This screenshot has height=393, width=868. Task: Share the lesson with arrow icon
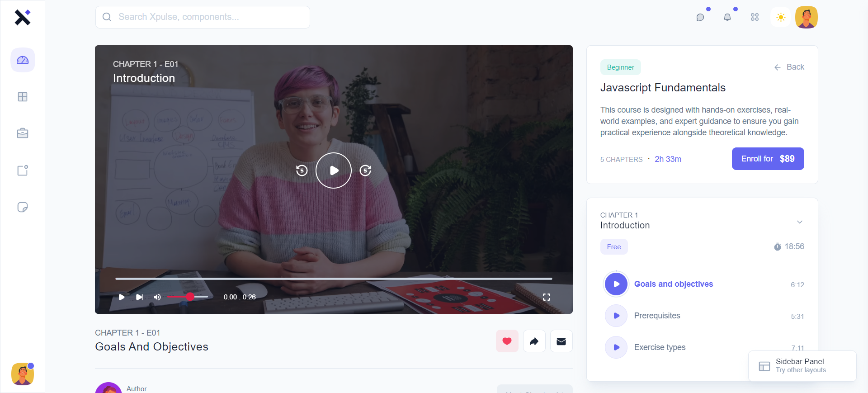coord(534,341)
